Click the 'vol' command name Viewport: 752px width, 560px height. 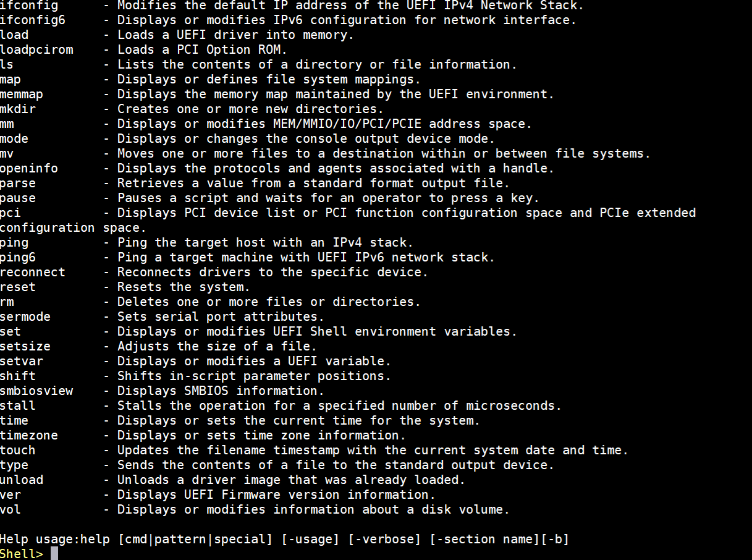click(x=11, y=509)
